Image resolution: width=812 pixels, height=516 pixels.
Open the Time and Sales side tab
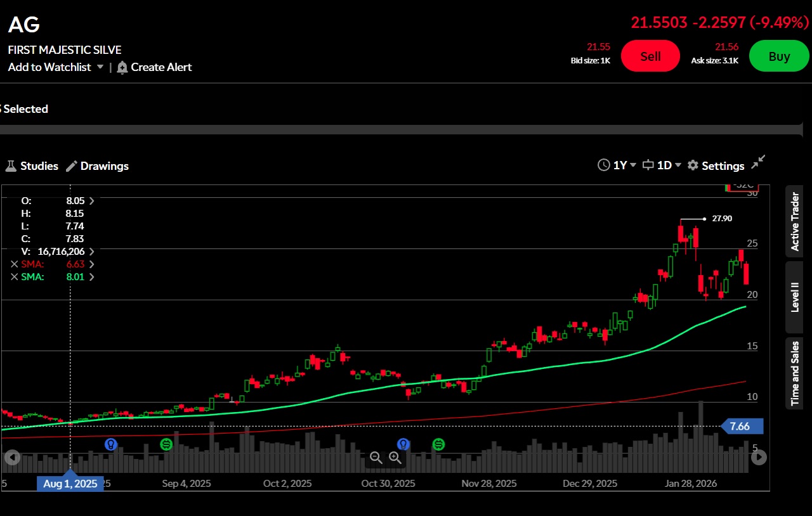795,373
